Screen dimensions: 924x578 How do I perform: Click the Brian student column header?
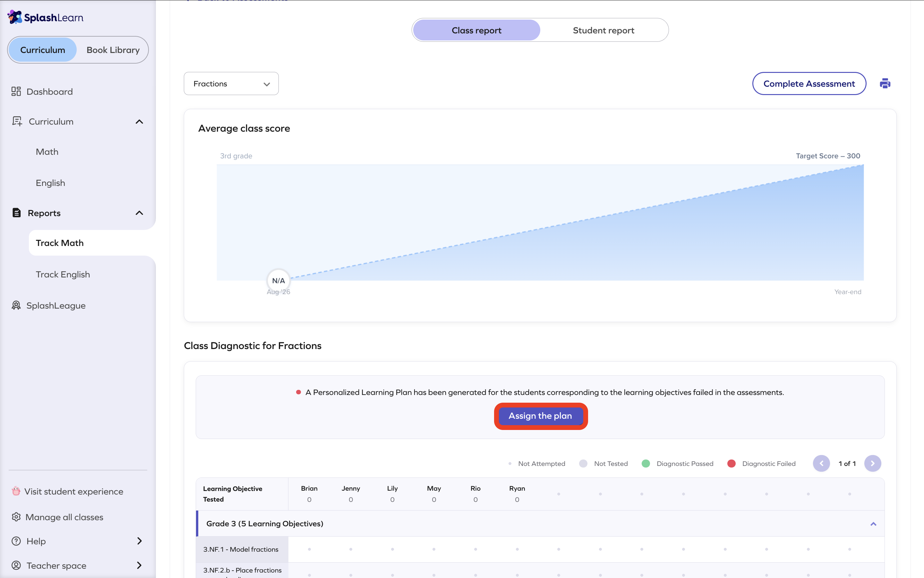tap(309, 494)
